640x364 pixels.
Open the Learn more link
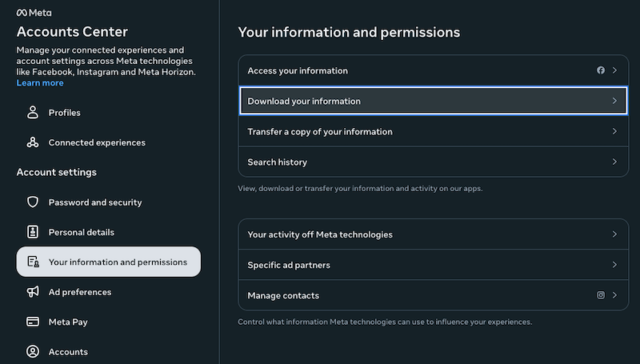coord(40,83)
